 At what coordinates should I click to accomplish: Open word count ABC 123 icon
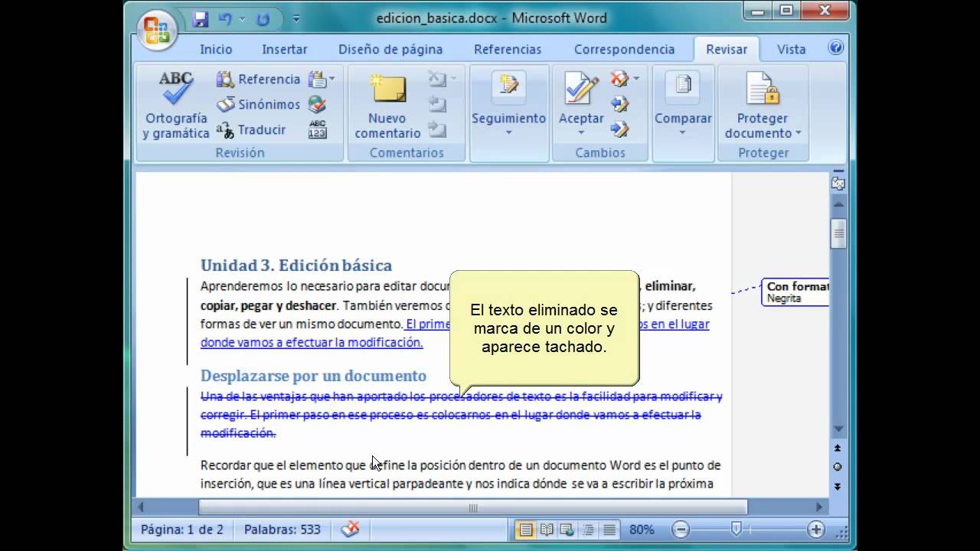317,129
